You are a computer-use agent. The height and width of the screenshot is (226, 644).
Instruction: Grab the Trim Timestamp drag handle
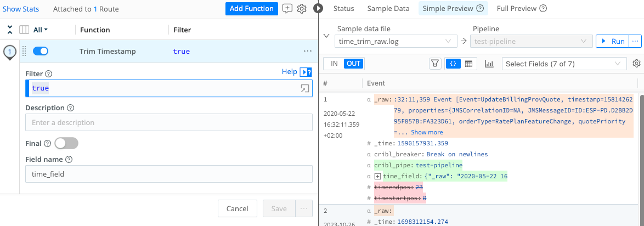point(24,52)
